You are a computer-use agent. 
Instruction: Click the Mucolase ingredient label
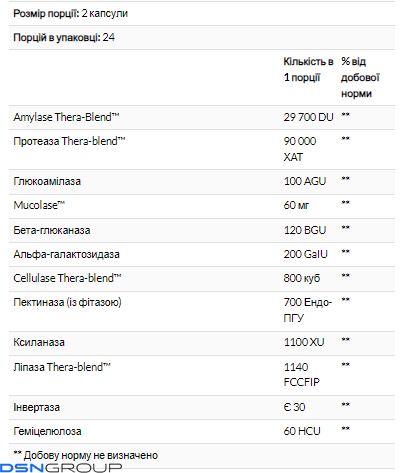(39, 205)
